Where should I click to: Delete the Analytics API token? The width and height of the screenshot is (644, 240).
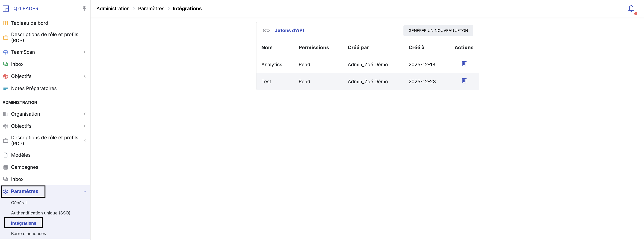464,64
